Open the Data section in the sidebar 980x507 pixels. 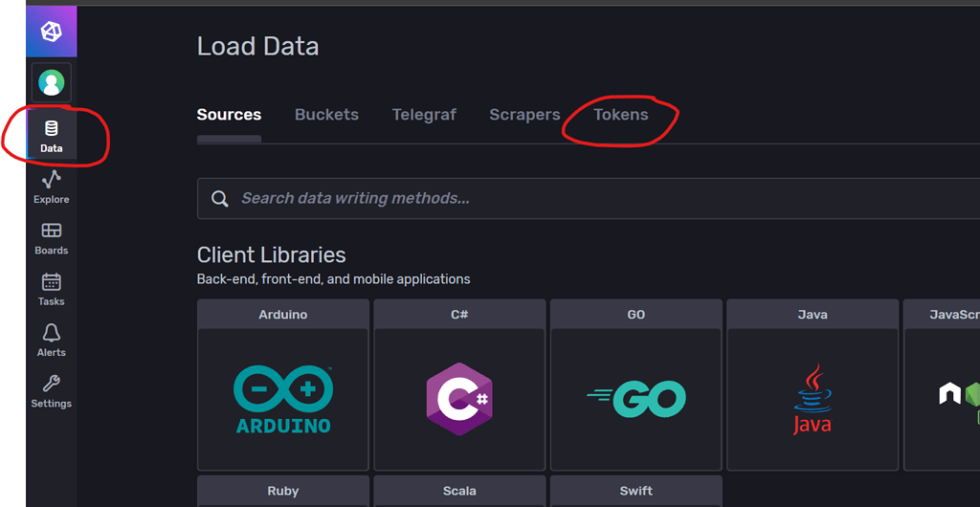52,137
